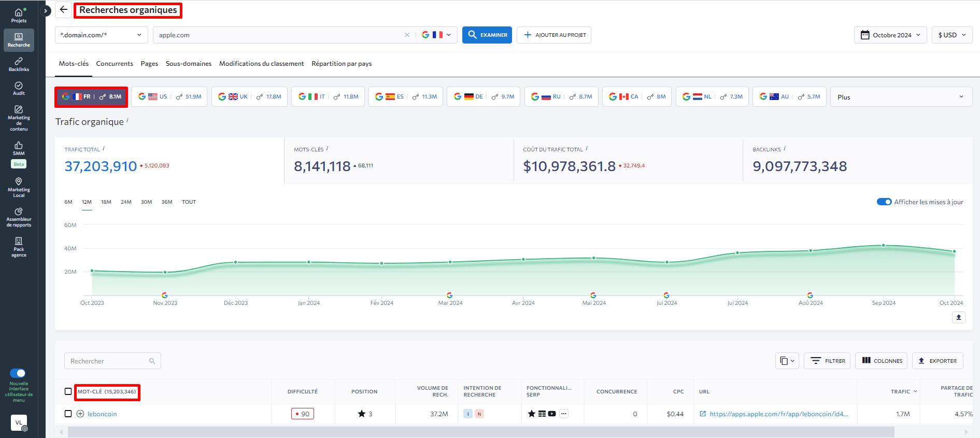
Task: Sort by Trafic column arrow
Action: 915,391
